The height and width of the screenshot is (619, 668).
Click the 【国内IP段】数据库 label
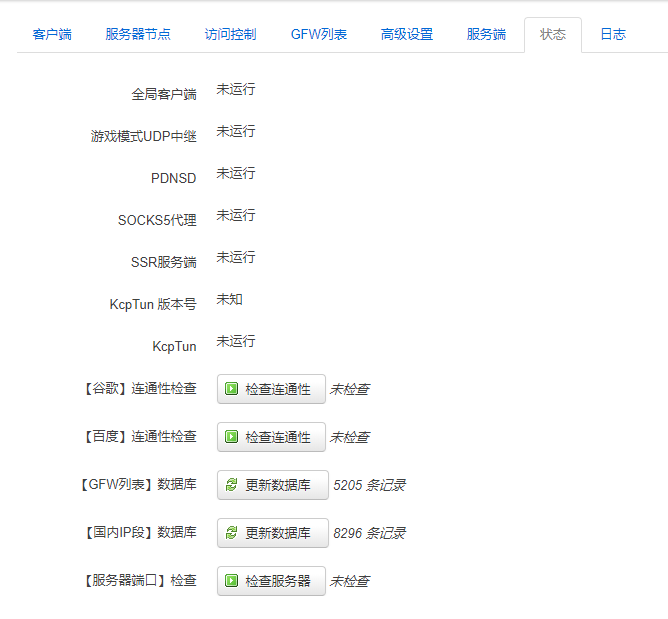(x=139, y=533)
